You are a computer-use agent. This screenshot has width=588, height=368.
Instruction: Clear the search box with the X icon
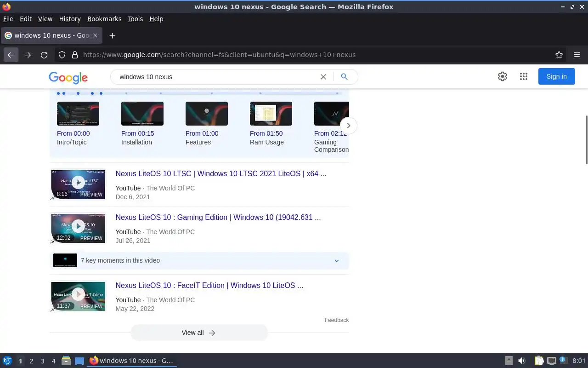click(x=323, y=77)
